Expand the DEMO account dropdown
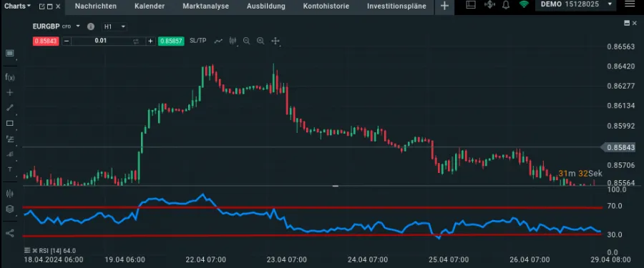644x268 pixels. (x=610, y=4)
